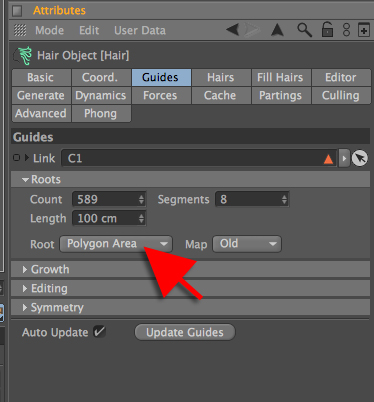Open the Phong tab
The height and width of the screenshot is (402, 374).
101,114
